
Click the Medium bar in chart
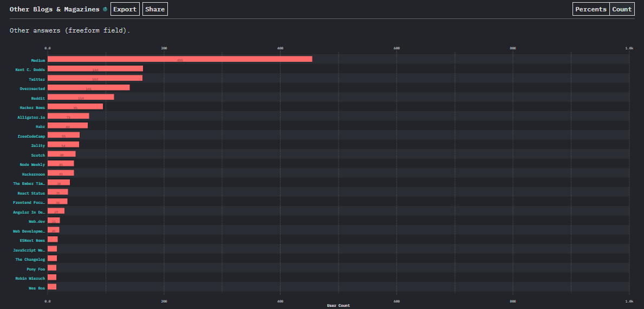click(180, 59)
